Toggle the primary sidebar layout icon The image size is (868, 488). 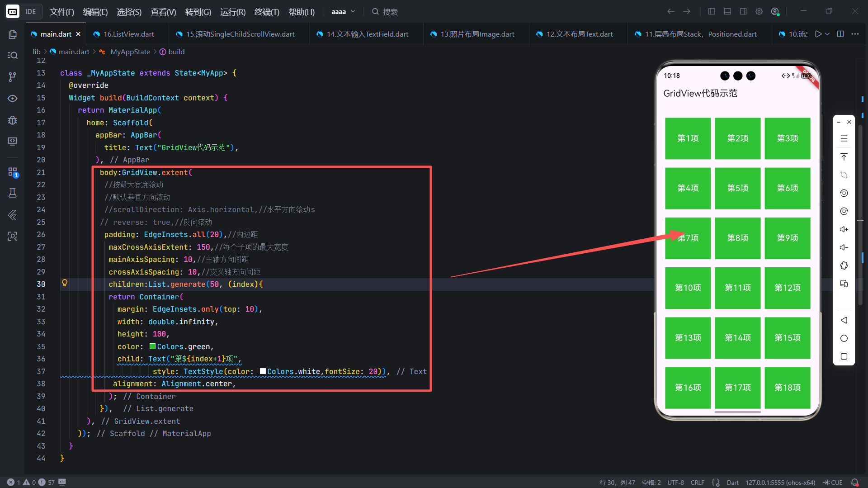click(712, 12)
